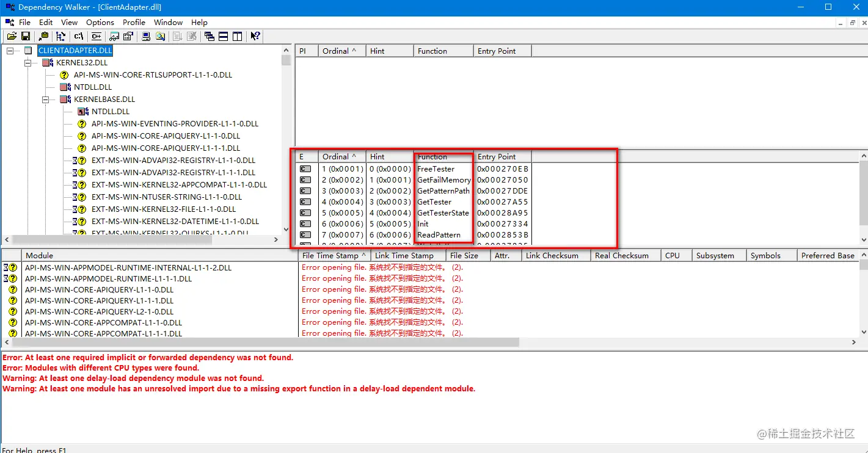The image size is (868, 453).
Task: Select the GetFailMemory export function
Action: pyautogui.click(x=444, y=179)
